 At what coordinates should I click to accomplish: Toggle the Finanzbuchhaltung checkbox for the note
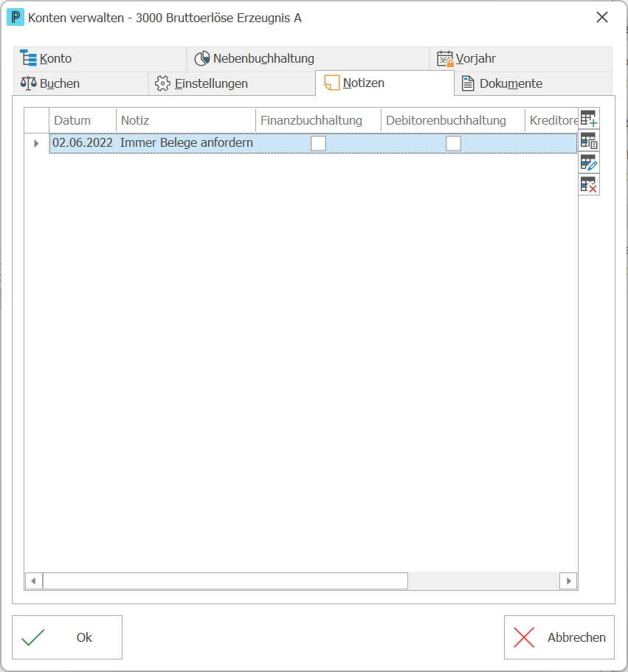[318, 143]
